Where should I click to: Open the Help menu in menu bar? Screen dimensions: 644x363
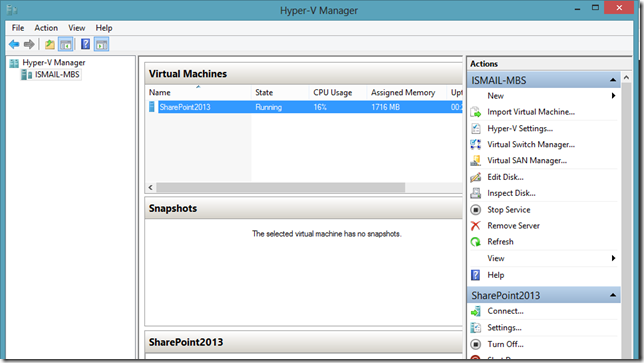(104, 28)
